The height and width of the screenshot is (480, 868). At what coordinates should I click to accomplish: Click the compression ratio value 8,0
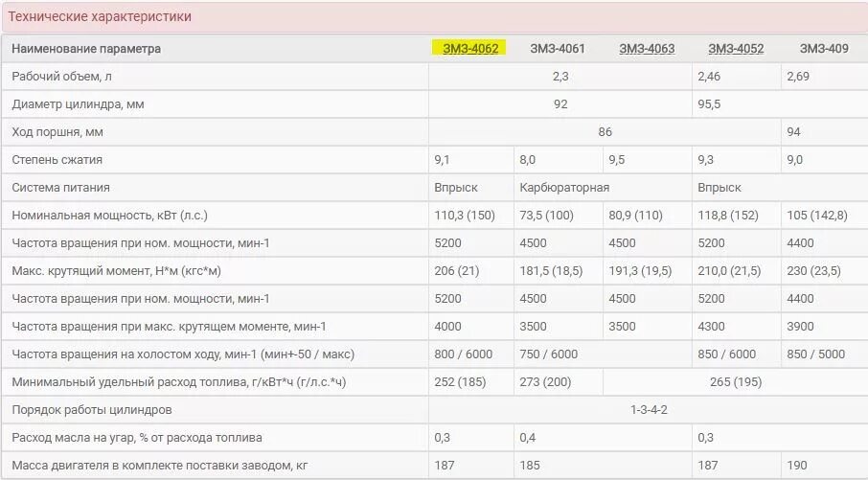[528, 160]
